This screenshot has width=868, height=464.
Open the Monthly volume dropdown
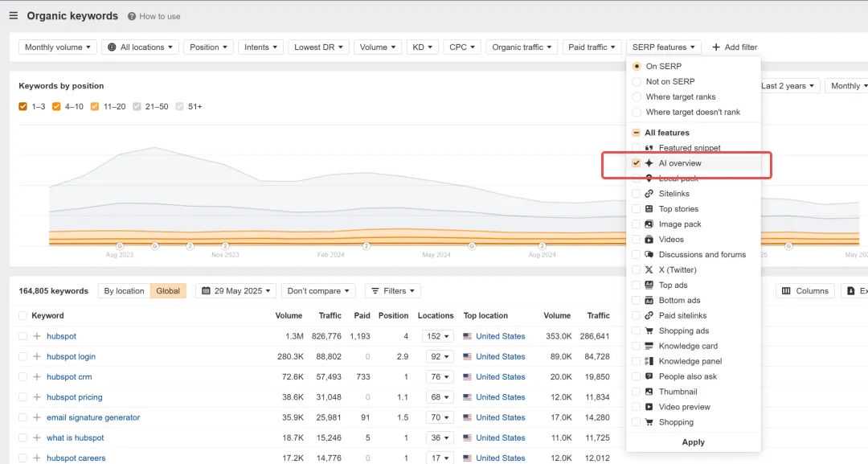click(x=58, y=47)
